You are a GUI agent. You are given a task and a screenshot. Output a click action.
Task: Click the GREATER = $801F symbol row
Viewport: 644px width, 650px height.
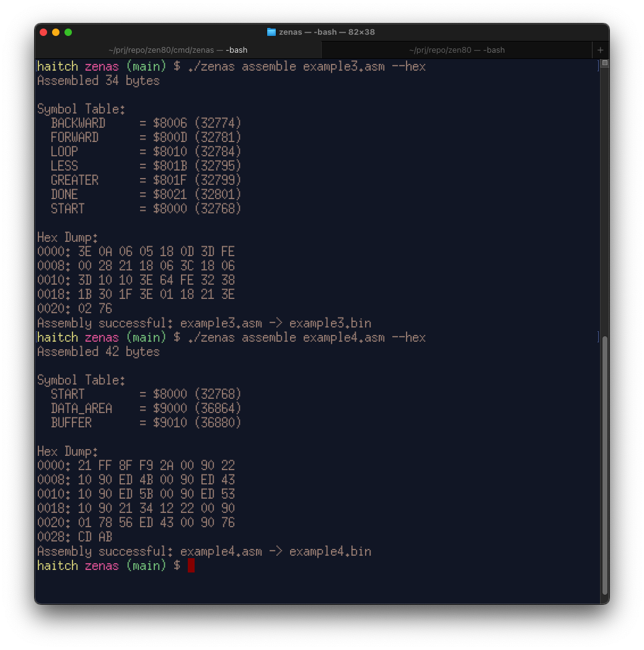146,180
